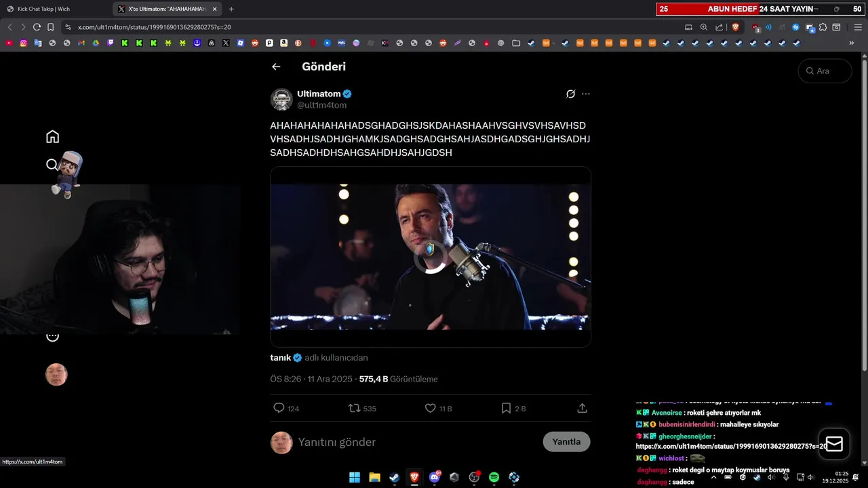The height and width of the screenshot is (488, 868).
Task: Open the @ult1m4tom handle link
Action: [321, 105]
